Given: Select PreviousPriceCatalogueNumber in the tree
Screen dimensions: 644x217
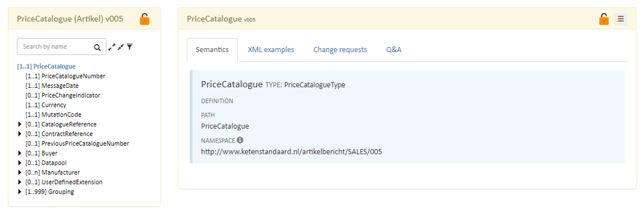Looking at the screenshot, I should pyautogui.click(x=77, y=144).
